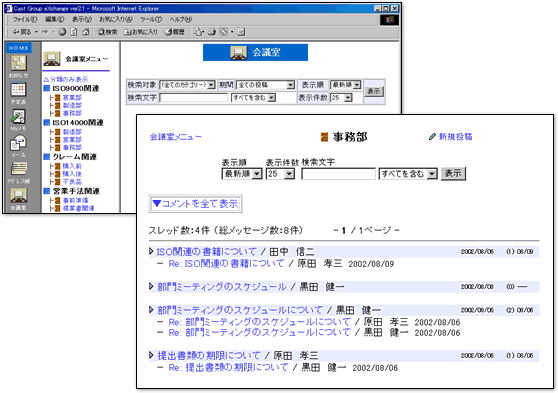Expand the 提出書類の期限について thread triangle
Viewport: 558px width, 393px height.
click(151, 355)
